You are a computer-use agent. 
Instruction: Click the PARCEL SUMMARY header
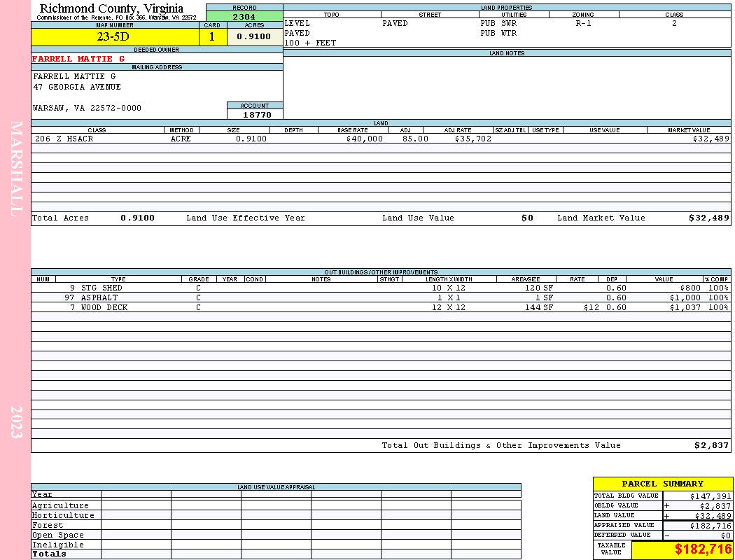[x=662, y=484]
